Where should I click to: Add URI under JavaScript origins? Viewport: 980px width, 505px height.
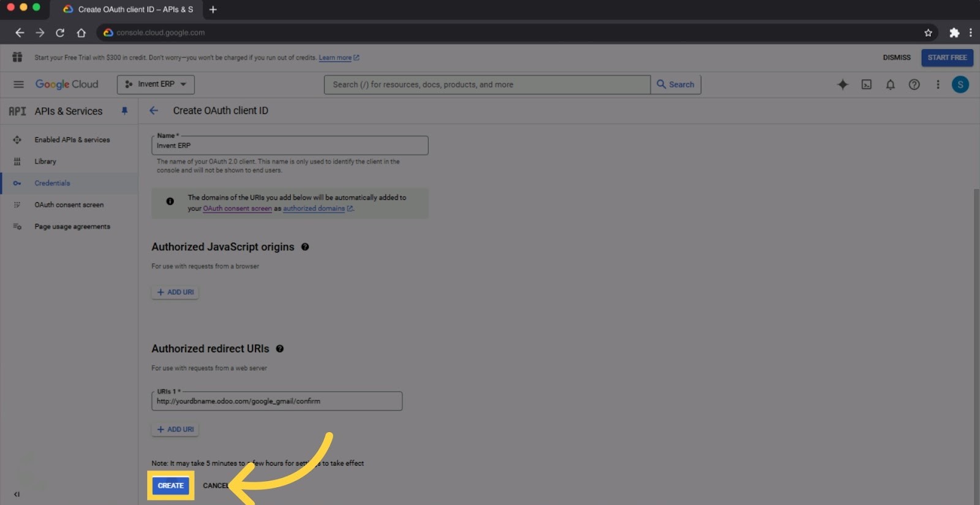(175, 292)
